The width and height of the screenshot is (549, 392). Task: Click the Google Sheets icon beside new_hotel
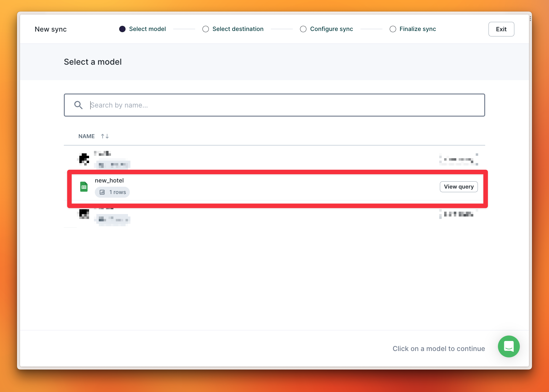pyautogui.click(x=84, y=186)
